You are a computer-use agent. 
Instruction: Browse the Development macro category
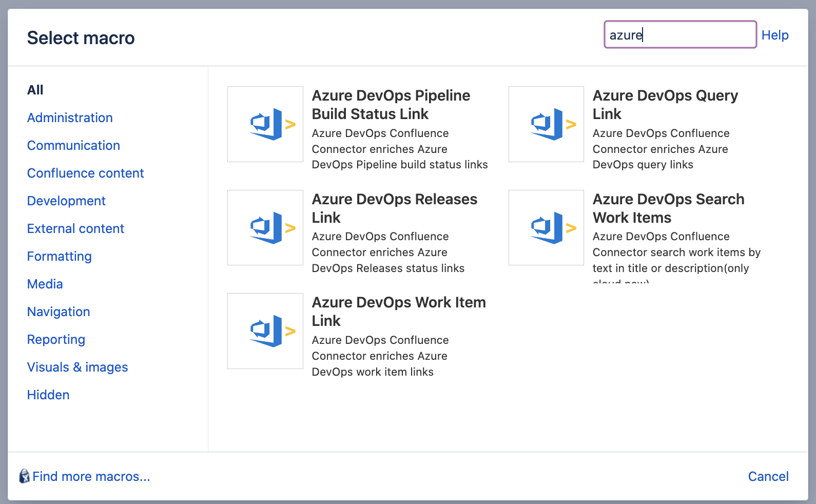click(x=66, y=201)
